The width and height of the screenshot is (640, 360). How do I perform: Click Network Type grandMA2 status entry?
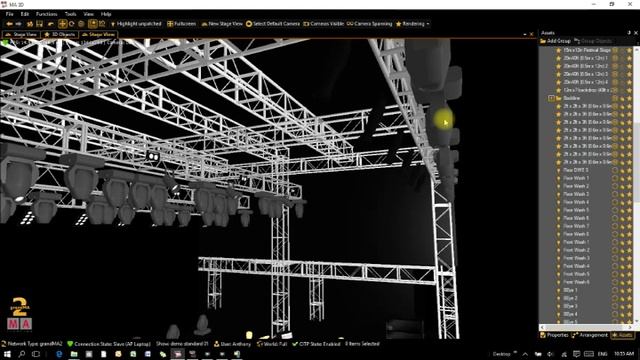32,344
